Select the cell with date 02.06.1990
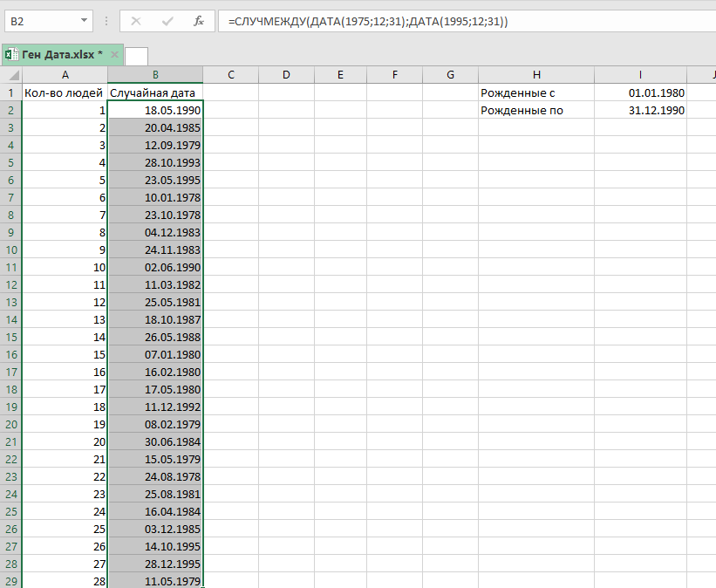 (x=155, y=267)
